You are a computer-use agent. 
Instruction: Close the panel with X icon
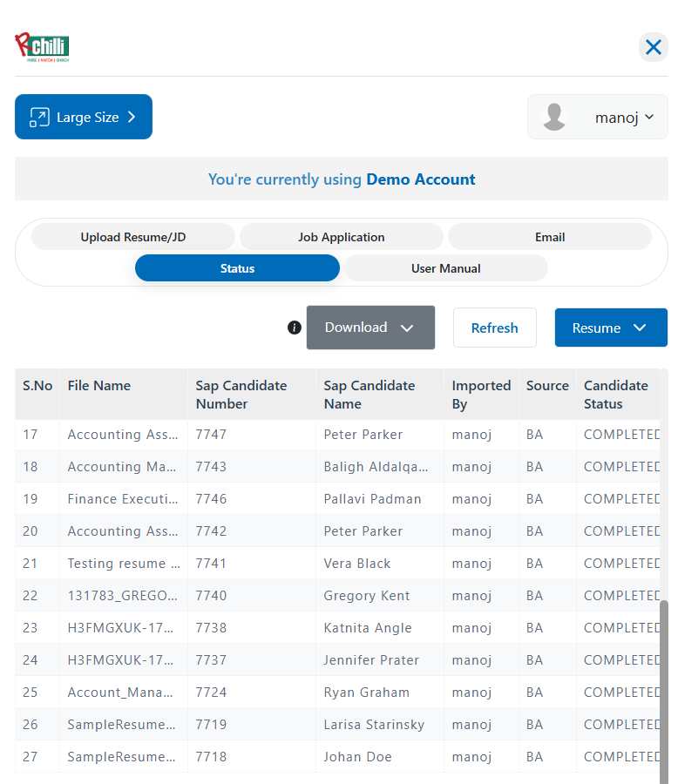653,47
